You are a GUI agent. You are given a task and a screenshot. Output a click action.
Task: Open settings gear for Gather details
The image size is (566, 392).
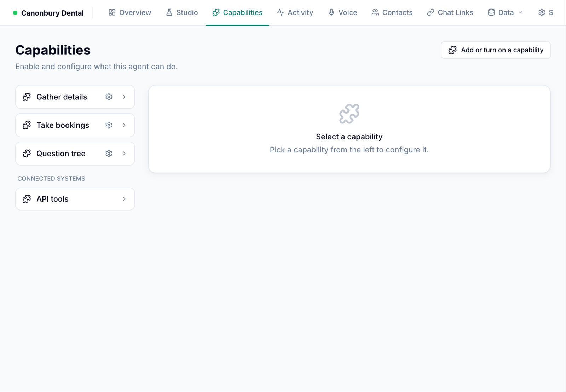109,97
